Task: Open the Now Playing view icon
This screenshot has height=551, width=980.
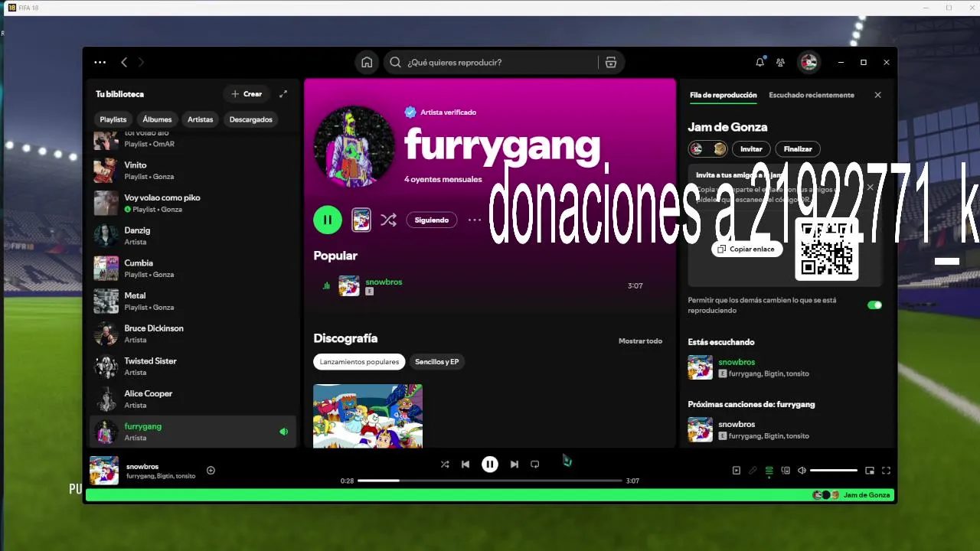Action: click(737, 471)
